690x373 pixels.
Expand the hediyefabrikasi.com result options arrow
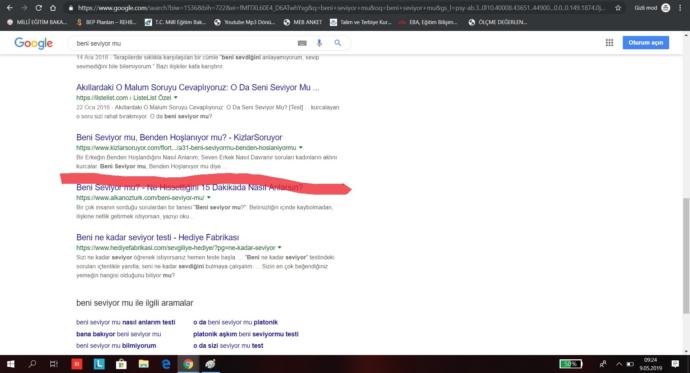279,248
